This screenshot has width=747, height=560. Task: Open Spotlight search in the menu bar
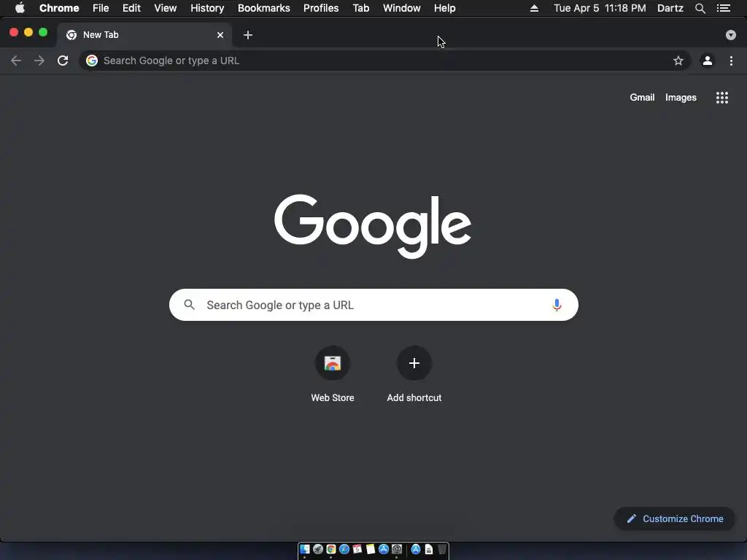(x=700, y=8)
